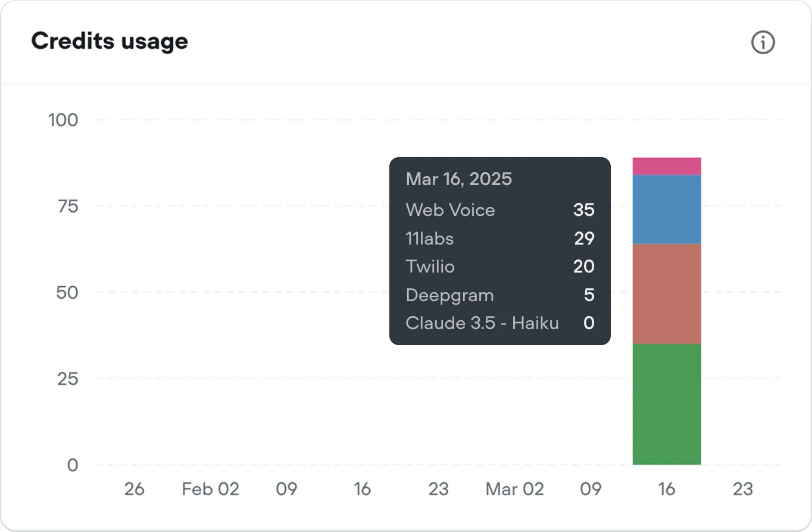Select the pink segment of the stacked bar

tap(667, 166)
